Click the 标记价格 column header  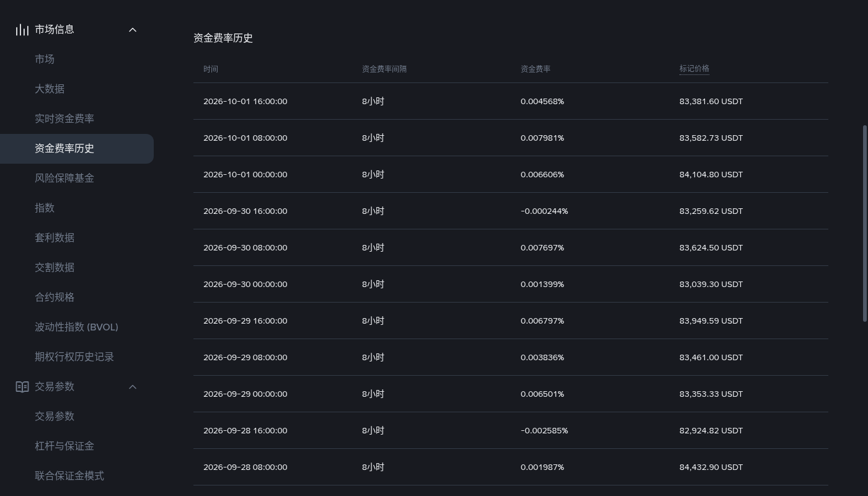click(x=694, y=69)
